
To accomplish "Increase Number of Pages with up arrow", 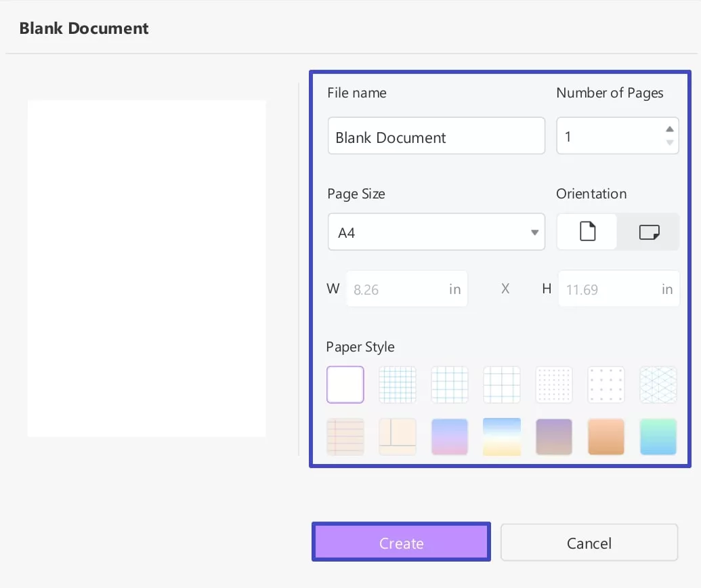I will click(x=670, y=127).
